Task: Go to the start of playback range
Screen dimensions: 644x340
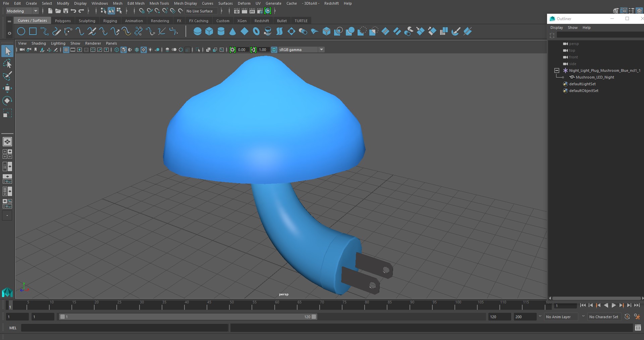Action: click(583, 305)
